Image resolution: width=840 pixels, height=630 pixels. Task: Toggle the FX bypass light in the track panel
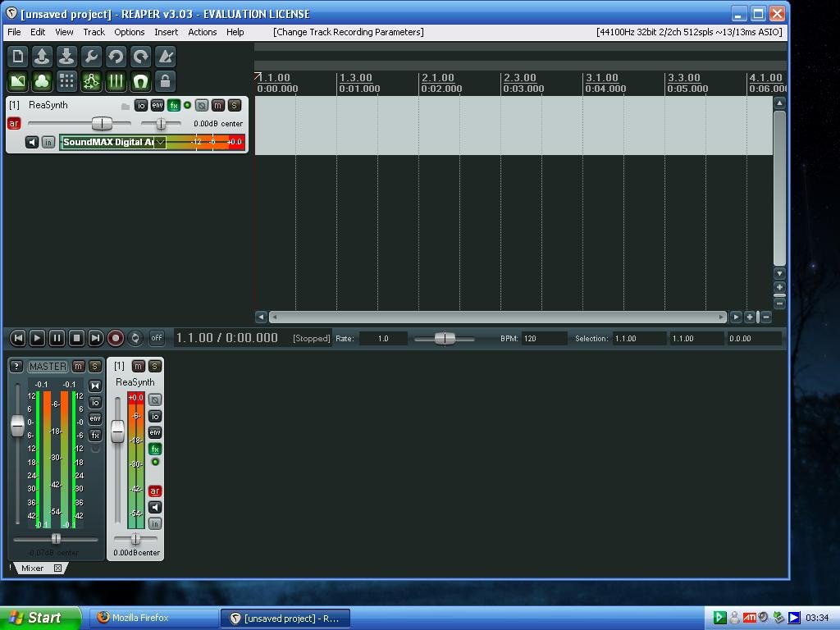(x=188, y=105)
